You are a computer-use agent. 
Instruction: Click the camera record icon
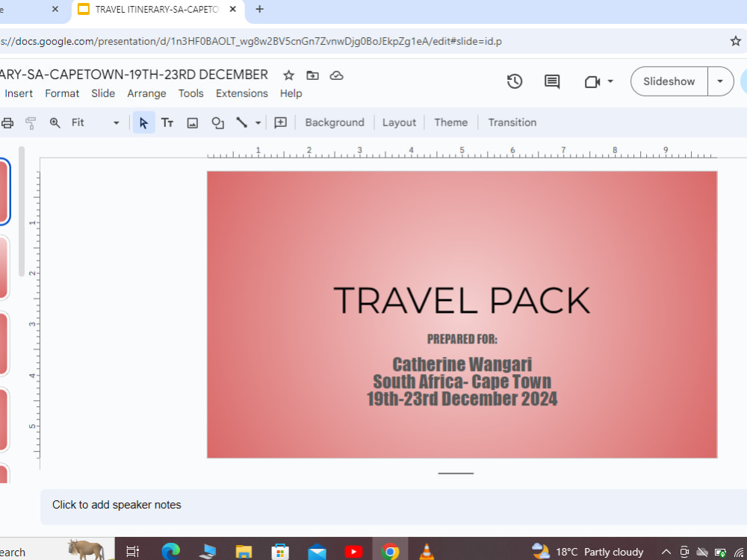point(592,81)
